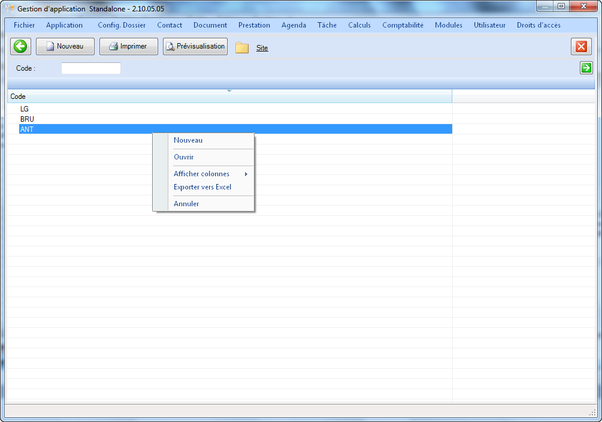
Task: Click the red close X icon in toolbar
Action: (x=581, y=47)
